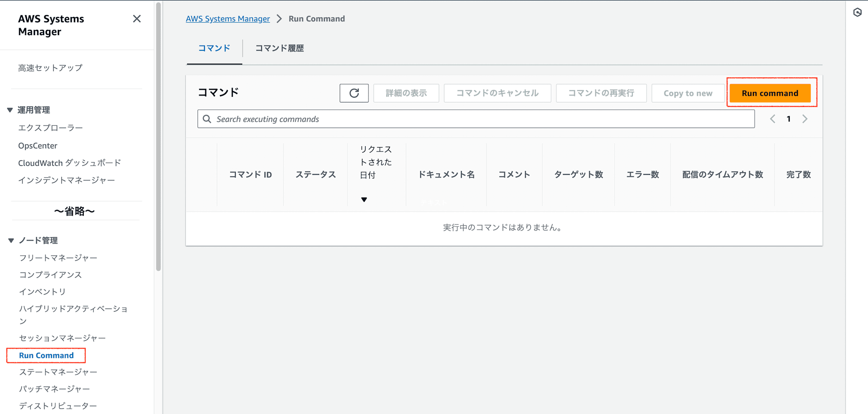
Task: Open ディストリビューター in sidebar
Action: pos(58,406)
